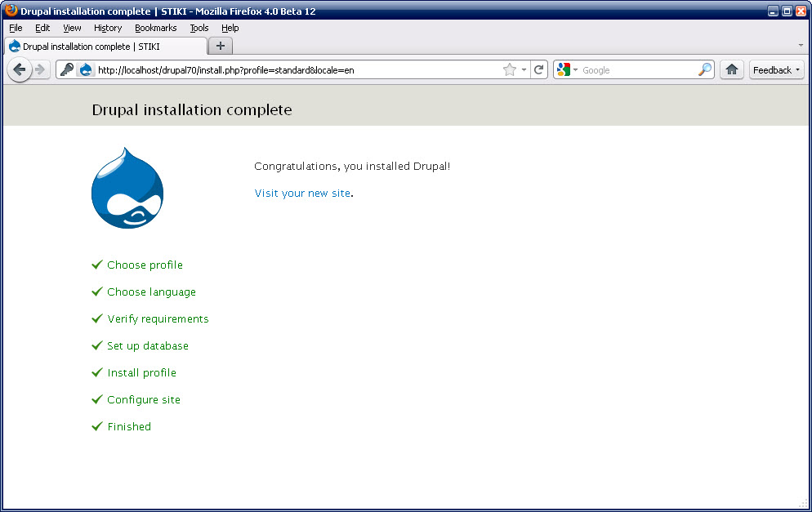
Task: Open the URL history dropdown arrow
Action: coord(524,70)
